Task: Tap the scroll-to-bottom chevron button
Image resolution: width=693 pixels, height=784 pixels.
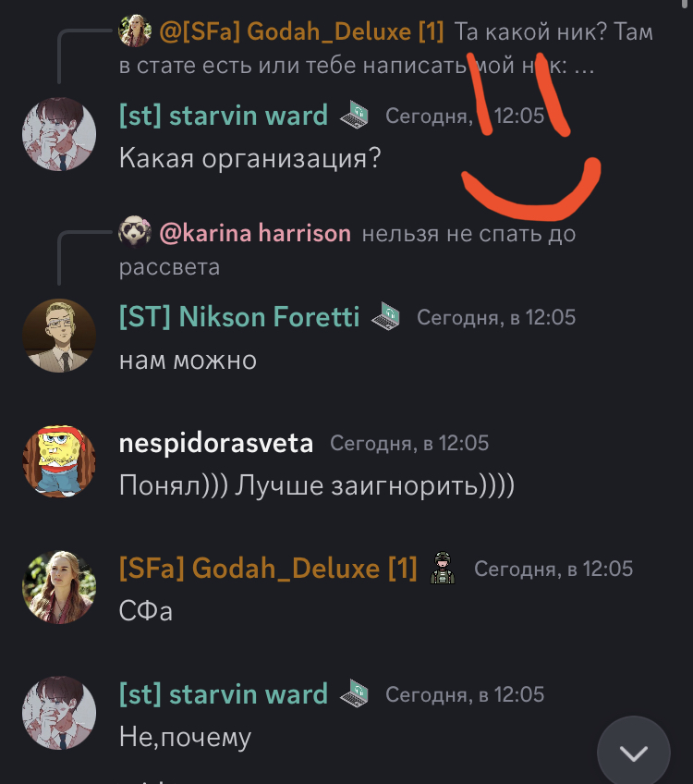Action: click(x=633, y=752)
